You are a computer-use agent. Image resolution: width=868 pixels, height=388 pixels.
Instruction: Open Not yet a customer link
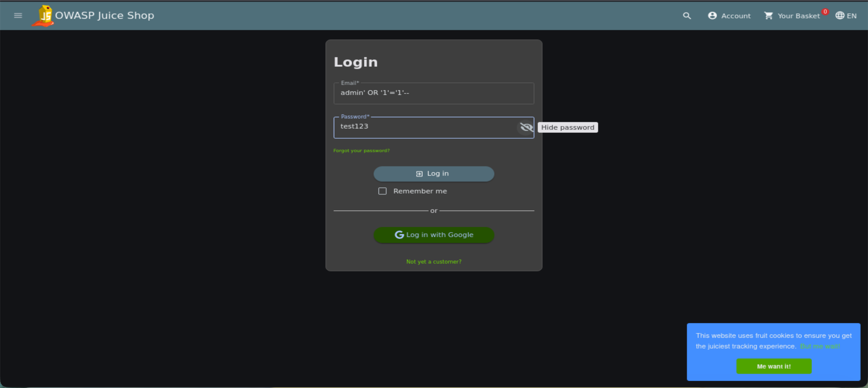pos(434,262)
